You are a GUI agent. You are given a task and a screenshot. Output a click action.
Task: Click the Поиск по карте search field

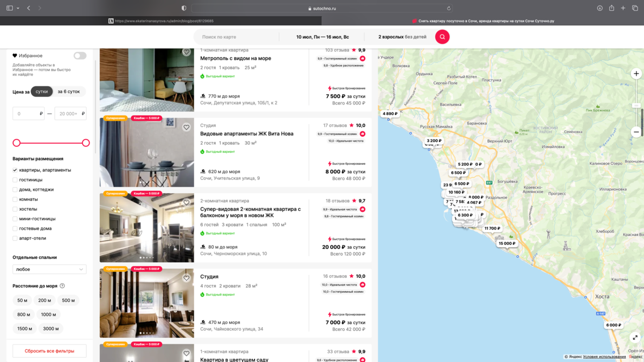tap(236, 37)
